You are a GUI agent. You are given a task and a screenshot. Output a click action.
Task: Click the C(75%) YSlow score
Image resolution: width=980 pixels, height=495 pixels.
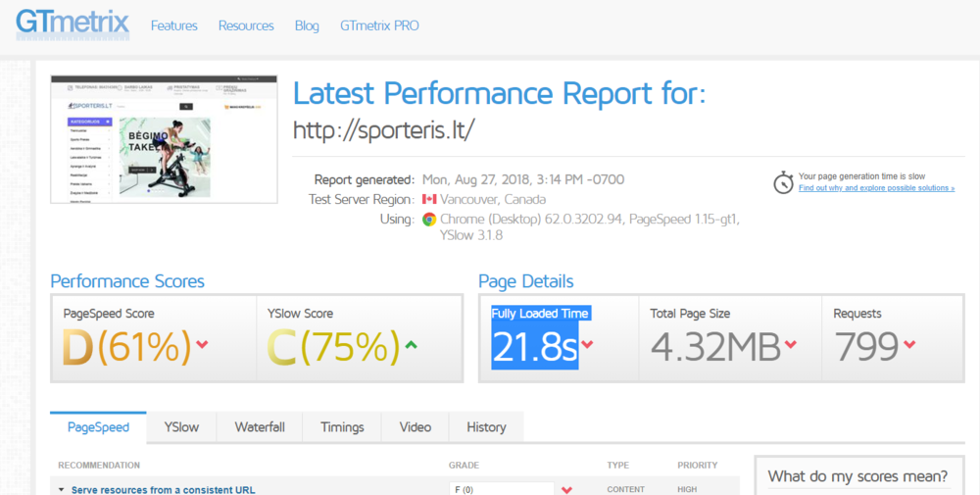pos(333,347)
